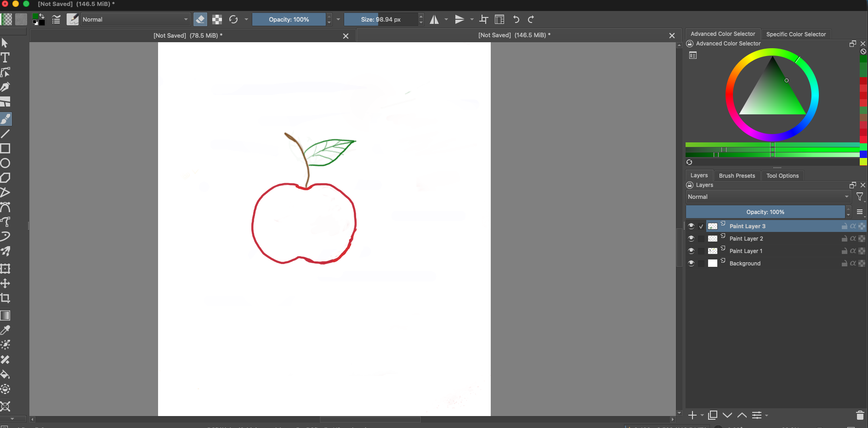Select the Line tool
This screenshot has width=868, height=428.
point(5,134)
